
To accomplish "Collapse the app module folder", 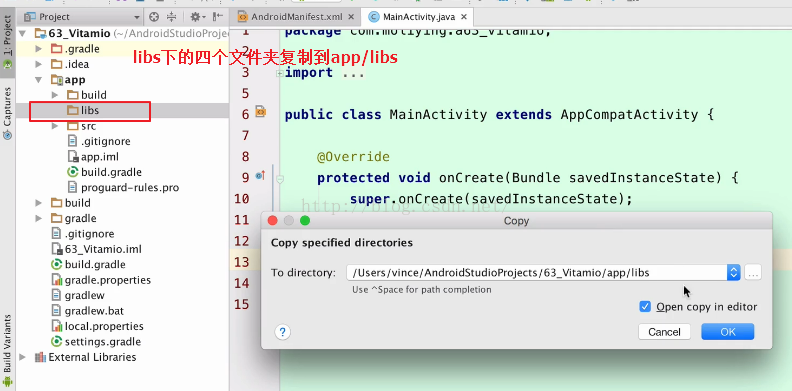I will 39,80.
